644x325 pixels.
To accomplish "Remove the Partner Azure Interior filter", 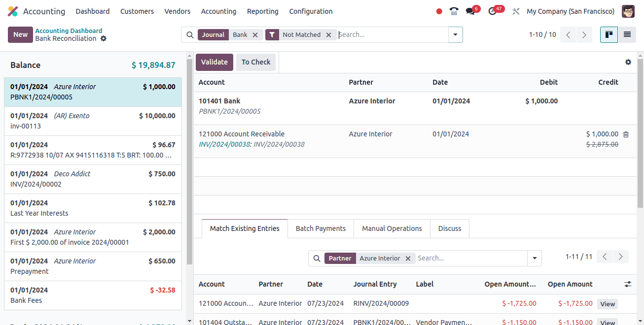I will (408, 259).
